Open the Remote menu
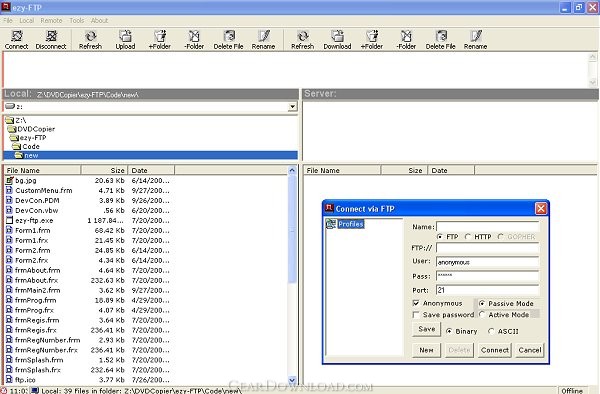 pyautogui.click(x=51, y=20)
